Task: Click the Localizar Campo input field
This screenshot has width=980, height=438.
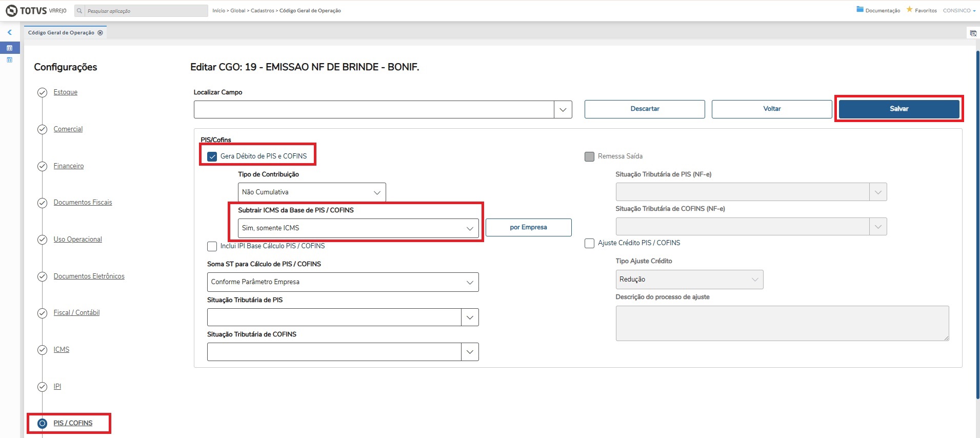Action: pos(374,109)
